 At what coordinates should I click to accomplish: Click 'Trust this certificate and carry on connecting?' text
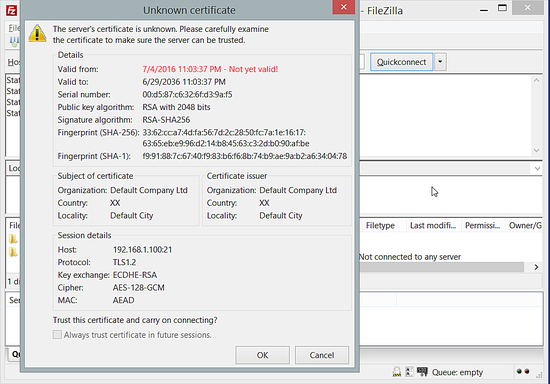(x=135, y=320)
